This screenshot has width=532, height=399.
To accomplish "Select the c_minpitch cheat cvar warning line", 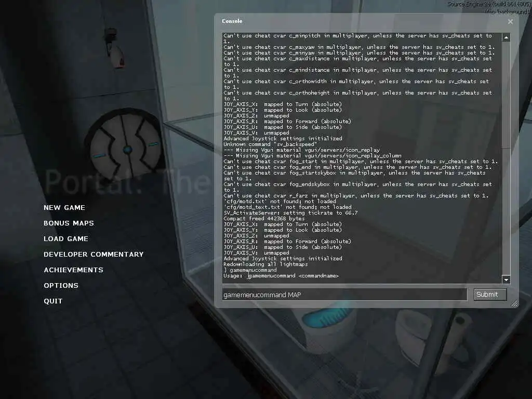I will click(357, 38).
